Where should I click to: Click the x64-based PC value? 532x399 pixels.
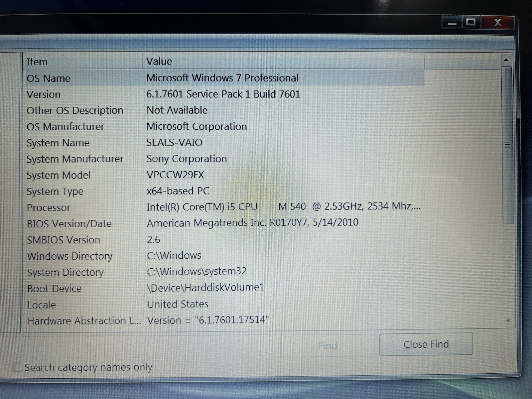tap(178, 191)
